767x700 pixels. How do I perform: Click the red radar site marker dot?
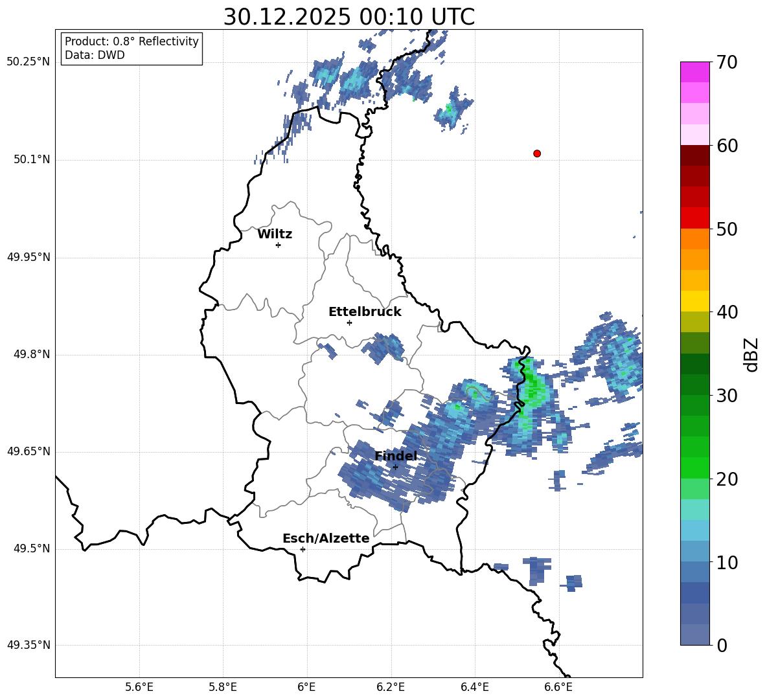pyautogui.click(x=536, y=153)
